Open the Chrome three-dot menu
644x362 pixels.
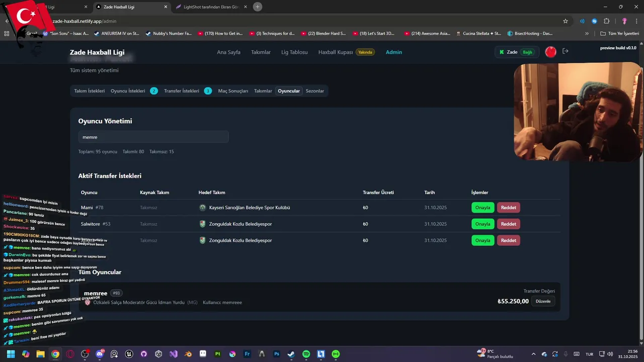pos(636,21)
